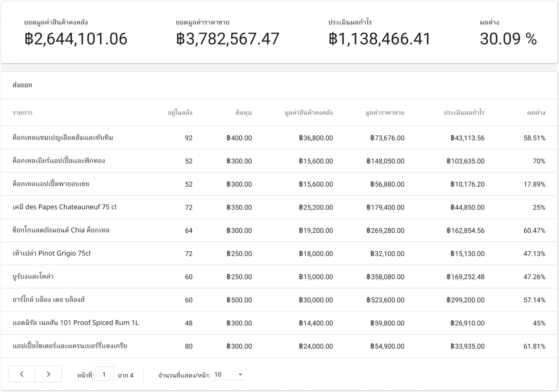Click the page number input field
The image size is (559, 392).
point(104,375)
